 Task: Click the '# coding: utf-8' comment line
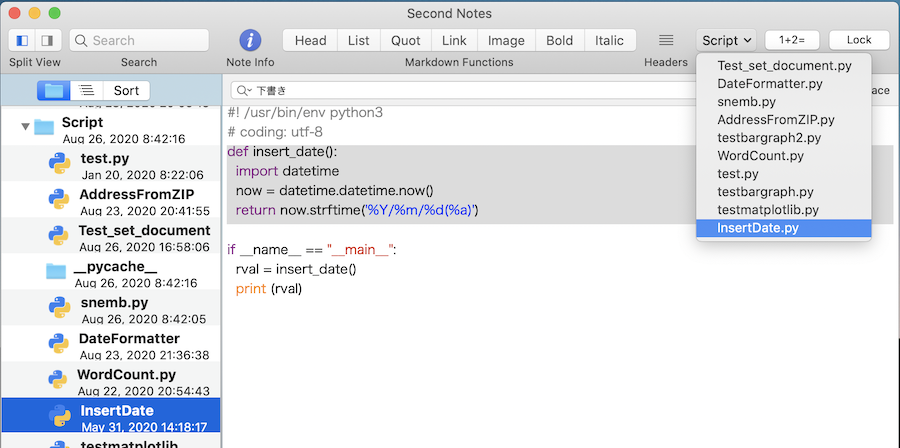[x=275, y=133]
